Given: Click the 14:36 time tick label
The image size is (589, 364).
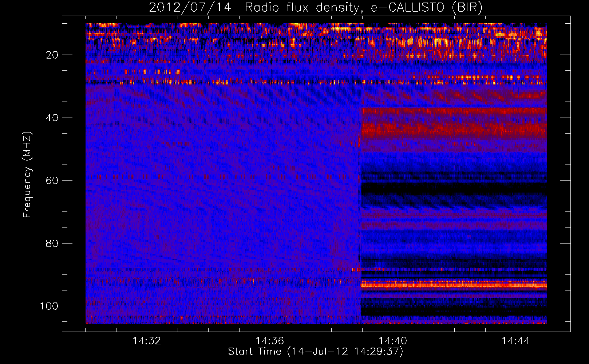Looking at the screenshot, I should click(x=270, y=341).
